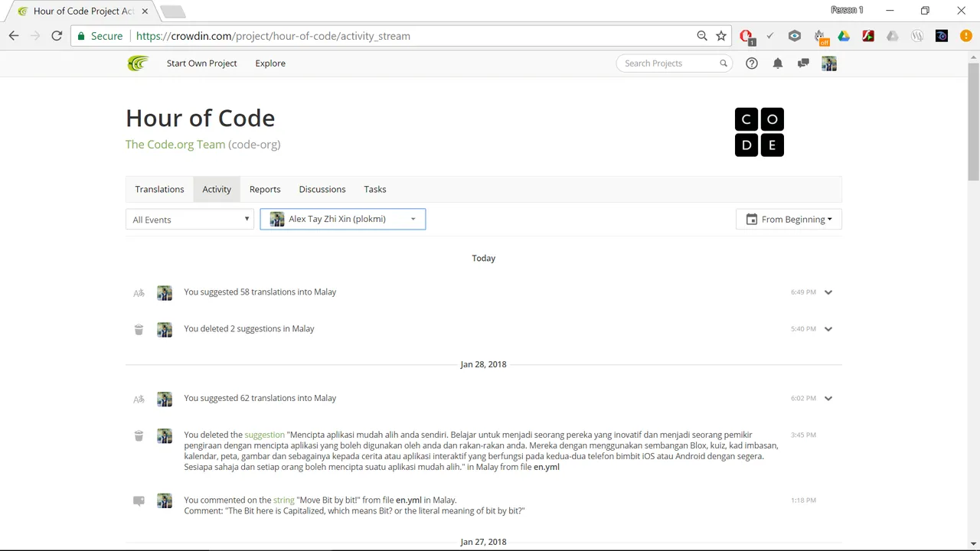Open the help question mark icon
Viewport: 980px width, 551px height.
point(752,64)
